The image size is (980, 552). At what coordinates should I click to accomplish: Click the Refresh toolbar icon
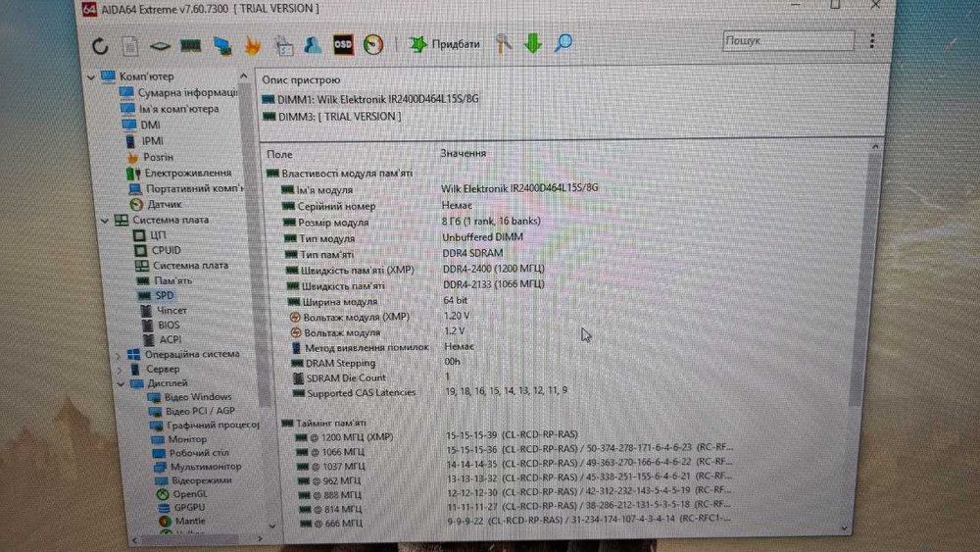(x=100, y=46)
